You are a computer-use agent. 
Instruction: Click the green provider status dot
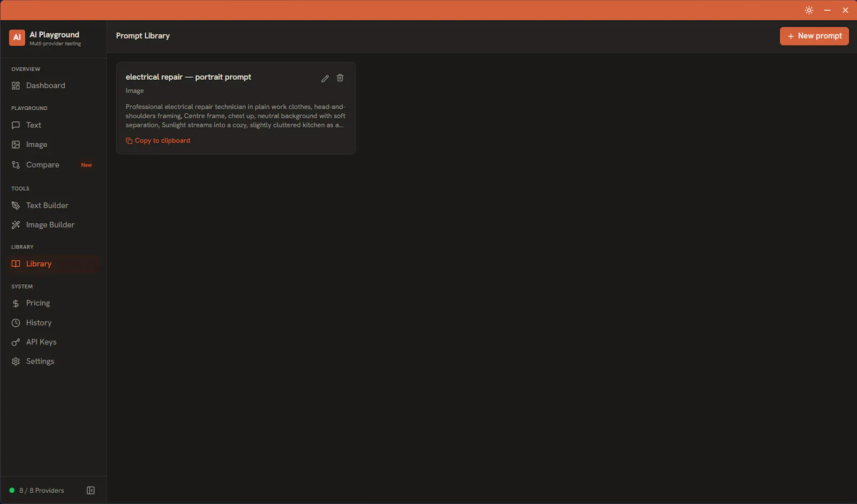coord(12,491)
